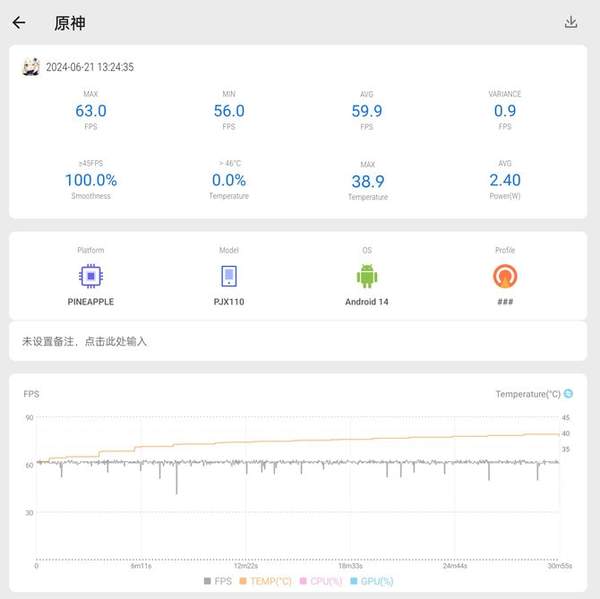Image resolution: width=600 pixels, height=599 pixels.
Task: Select the MAX FPS value 63.0
Action: click(91, 111)
